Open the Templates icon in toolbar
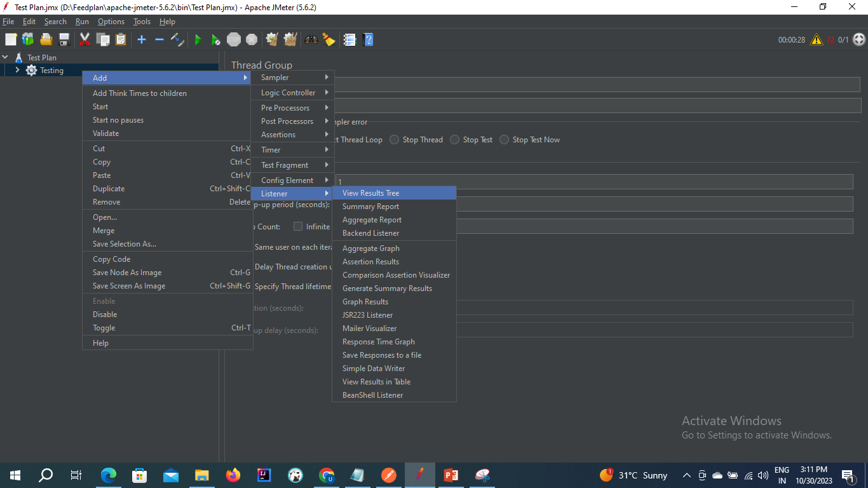868x488 pixels. (28, 39)
